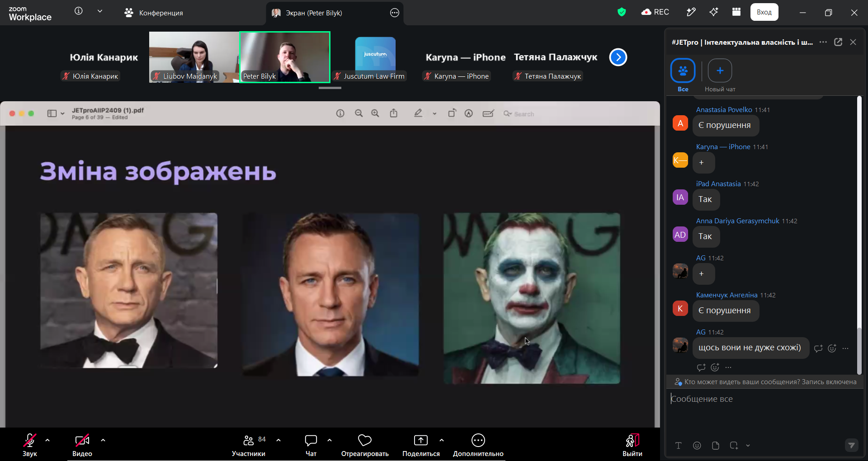The width and height of the screenshot is (868, 461).
Task: Start a Новый чат
Action: (720, 75)
